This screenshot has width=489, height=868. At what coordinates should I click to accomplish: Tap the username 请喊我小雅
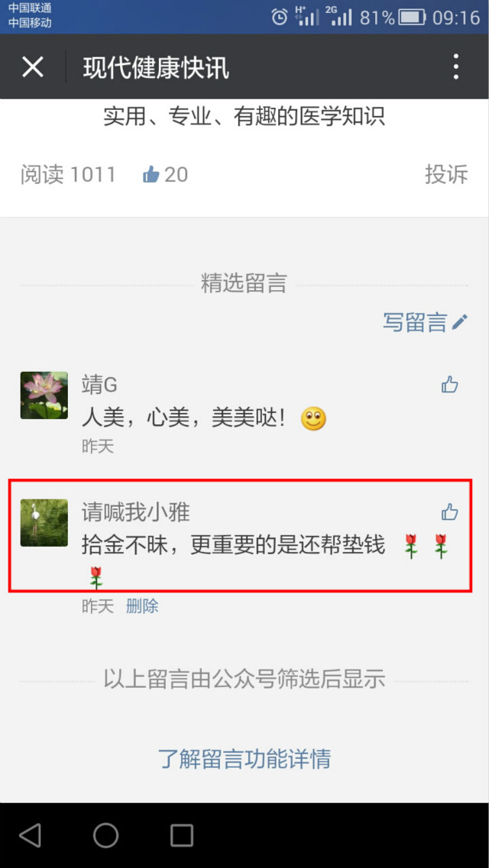point(136,512)
